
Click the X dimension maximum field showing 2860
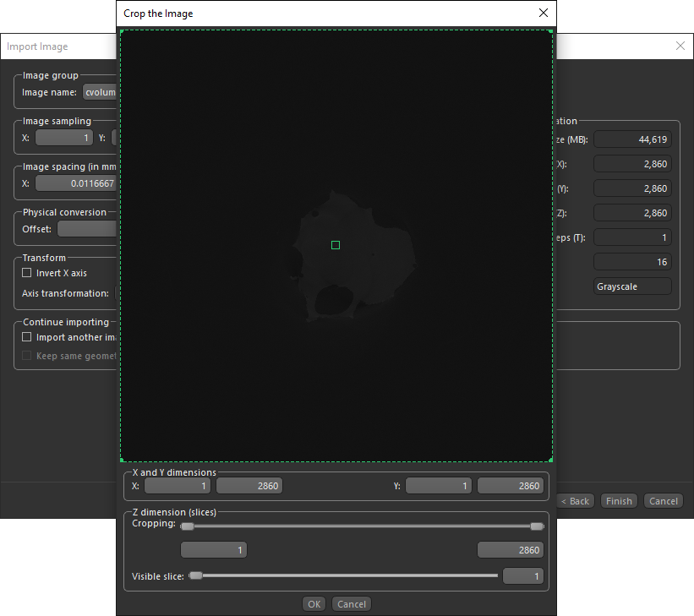[249, 486]
